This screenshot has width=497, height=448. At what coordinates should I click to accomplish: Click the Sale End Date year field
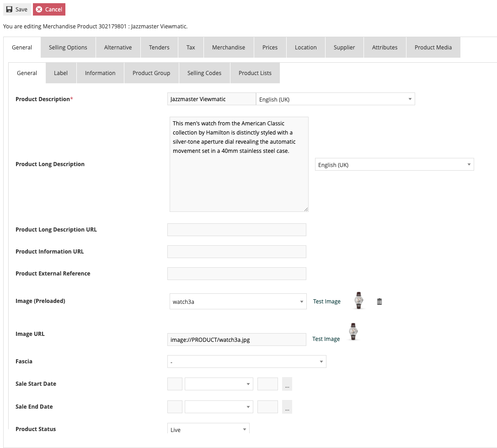267,407
